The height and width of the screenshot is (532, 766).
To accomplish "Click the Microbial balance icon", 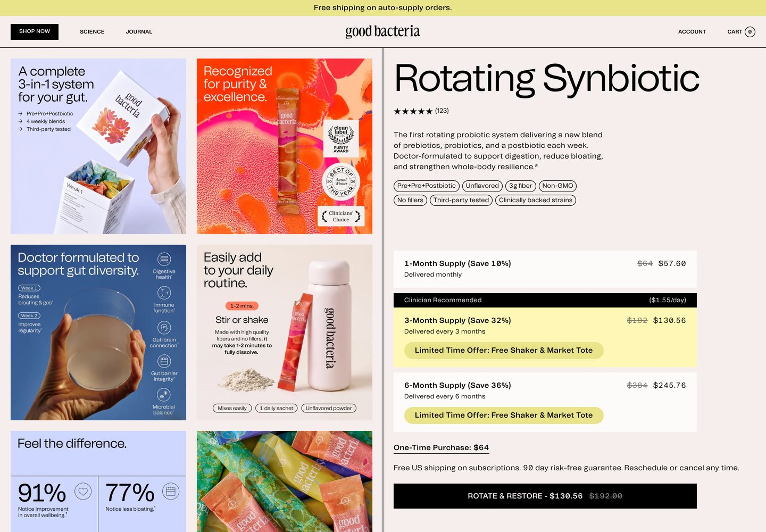I will (164, 395).
